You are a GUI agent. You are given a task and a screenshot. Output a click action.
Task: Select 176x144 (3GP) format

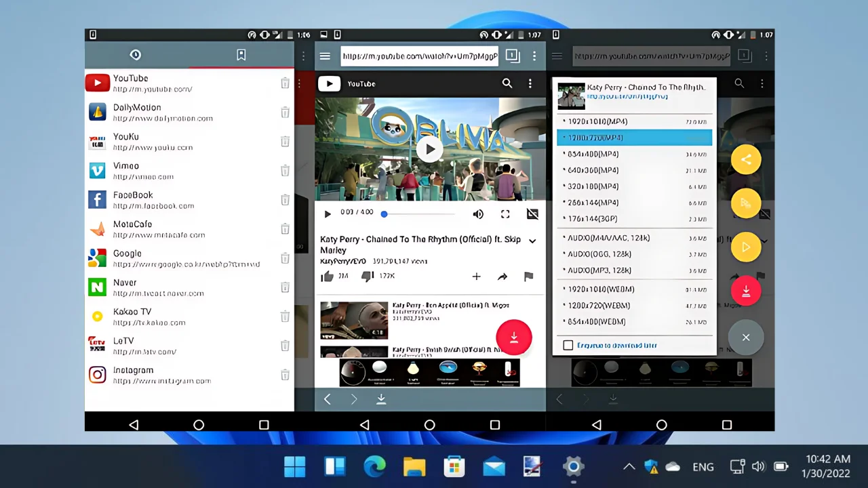click(x=634, y=219)
